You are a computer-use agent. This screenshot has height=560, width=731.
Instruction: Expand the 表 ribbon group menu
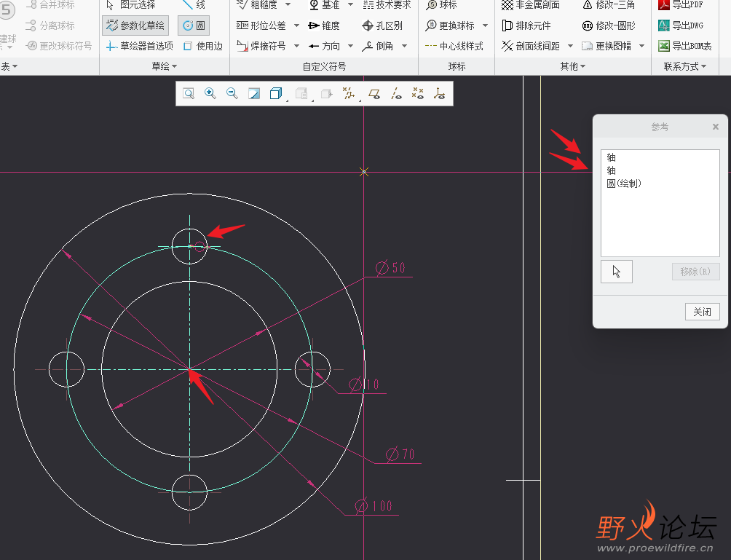coord(9,66)
